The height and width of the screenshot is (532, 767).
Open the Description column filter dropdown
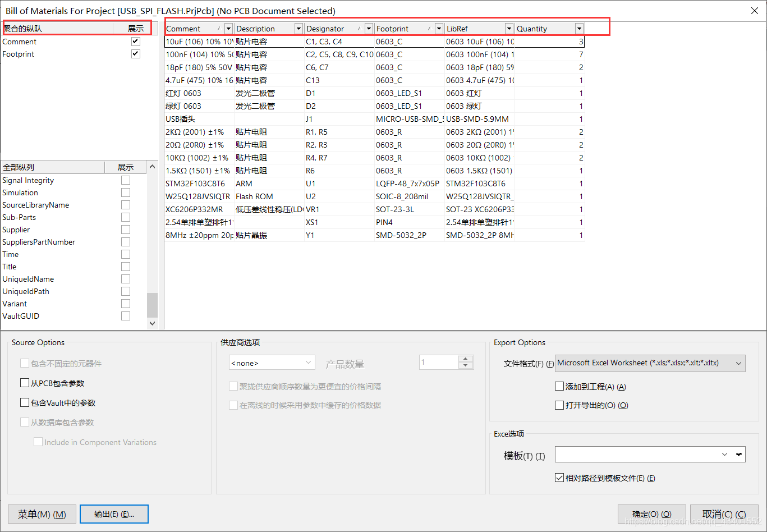[298, 29]
